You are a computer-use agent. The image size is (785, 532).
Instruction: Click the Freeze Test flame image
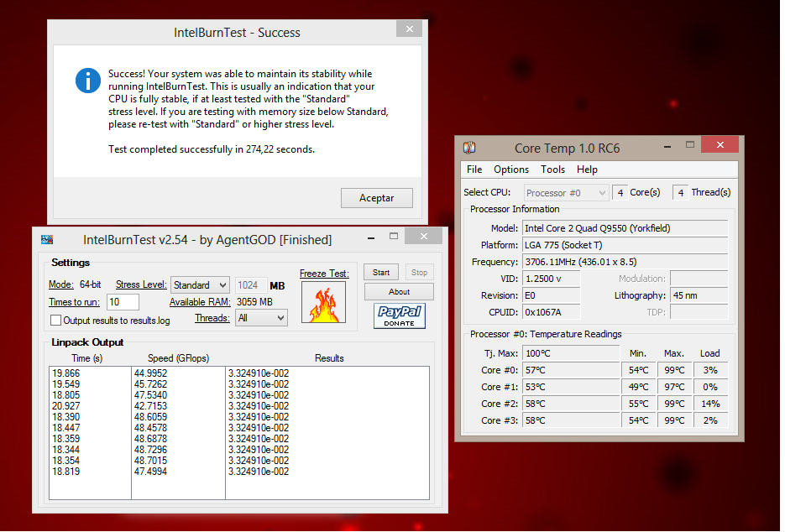point(323,302)
